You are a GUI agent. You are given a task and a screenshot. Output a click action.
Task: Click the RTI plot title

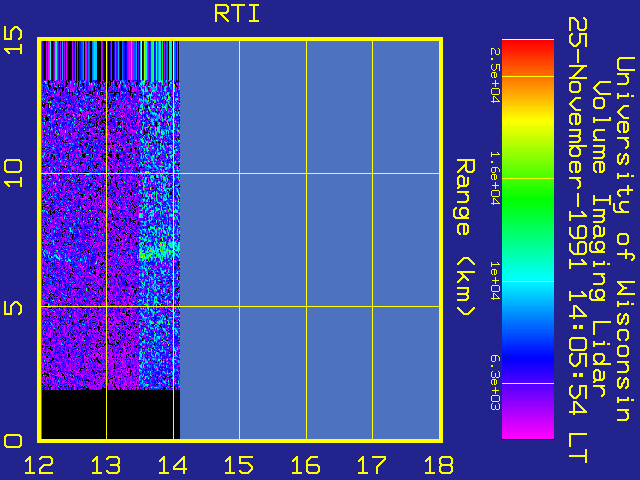(x=237, y=14)
